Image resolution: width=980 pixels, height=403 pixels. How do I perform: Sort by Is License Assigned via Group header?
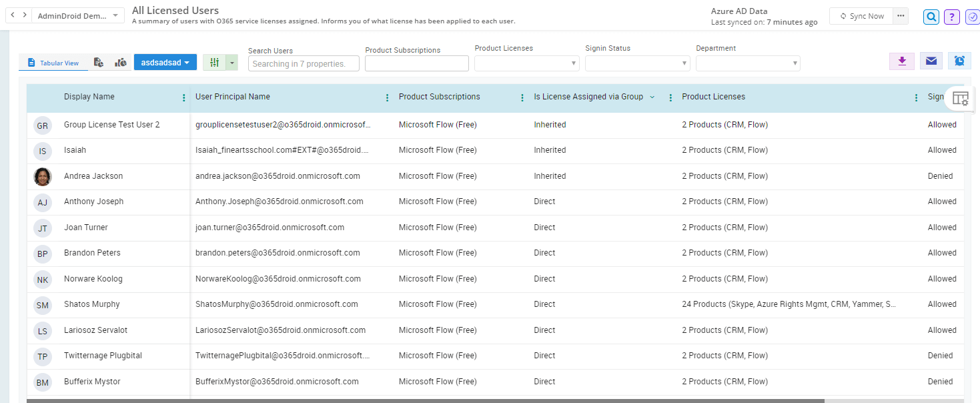tap(588, 97)
